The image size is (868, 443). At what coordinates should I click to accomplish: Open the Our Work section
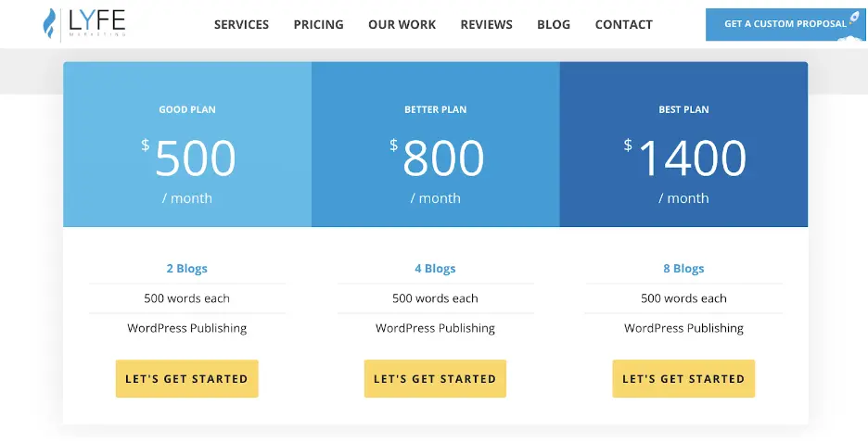[402, 25]
